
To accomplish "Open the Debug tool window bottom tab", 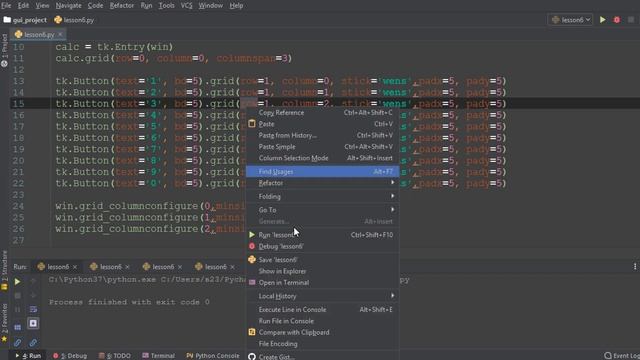I will 70,356.
